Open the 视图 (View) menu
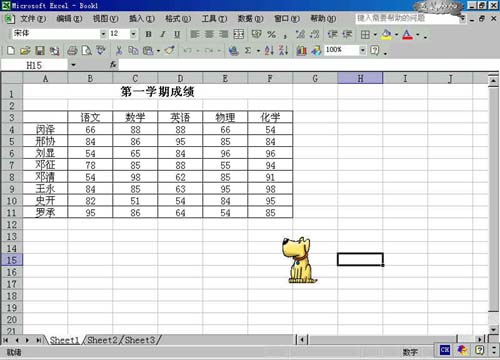The image size is (500, 360). pyautogui.click(x=105, y=19)
